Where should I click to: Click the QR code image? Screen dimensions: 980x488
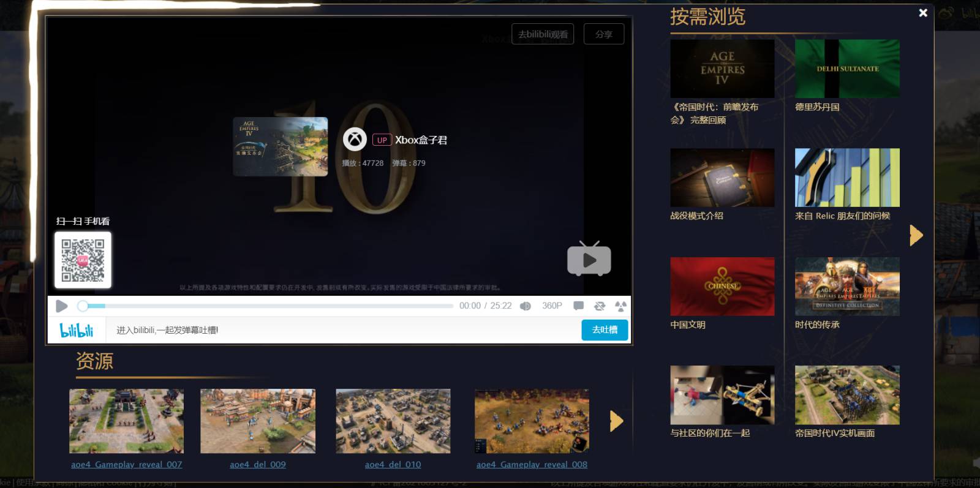pos(83,260)
